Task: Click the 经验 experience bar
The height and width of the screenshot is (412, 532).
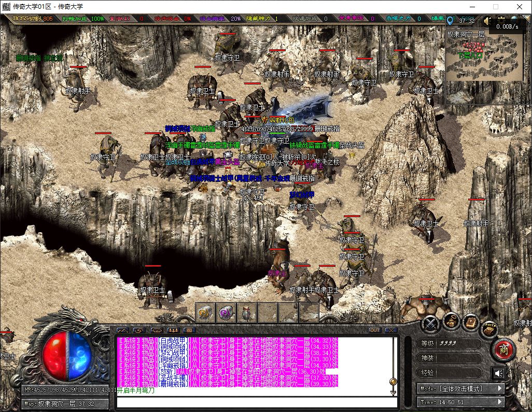Action: pos(449,372)
